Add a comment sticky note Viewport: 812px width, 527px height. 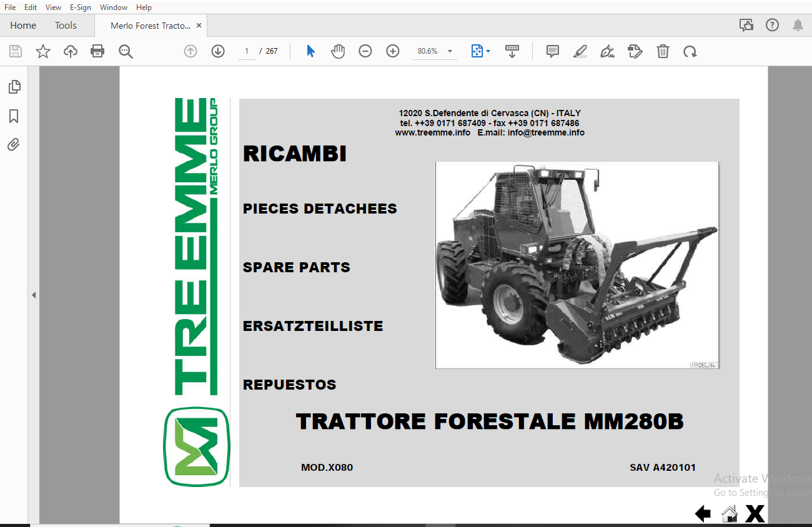(553, 51)
